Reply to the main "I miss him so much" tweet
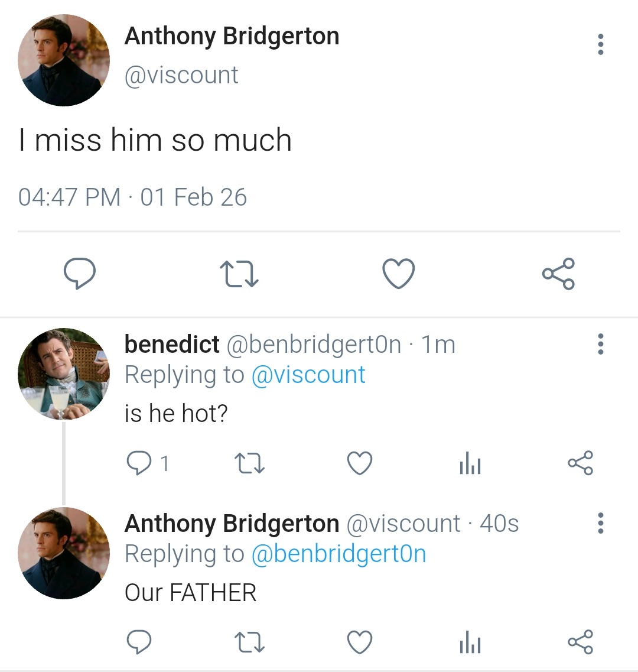 (x=80, y=274)
